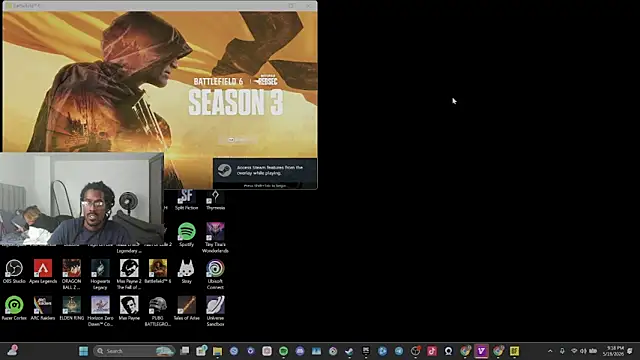
Task: Open TikTok from the taskbar
Action: [432, 351]
